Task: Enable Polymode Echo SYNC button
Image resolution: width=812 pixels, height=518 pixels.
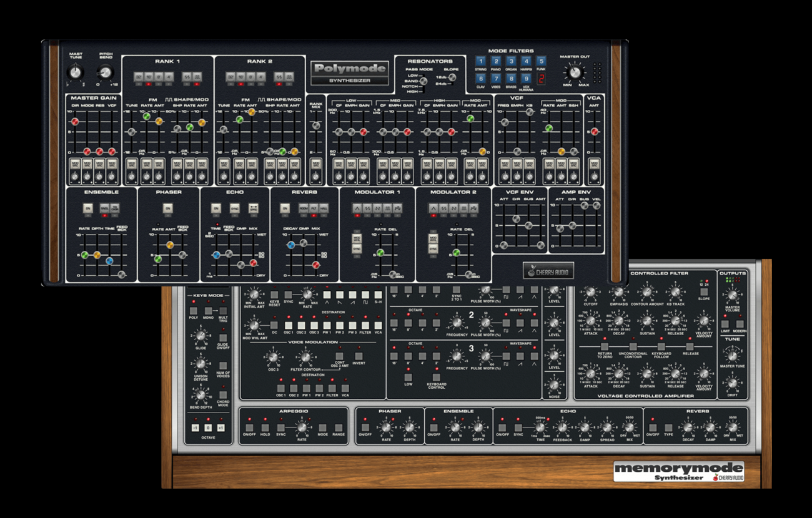Action: point(235,208)
